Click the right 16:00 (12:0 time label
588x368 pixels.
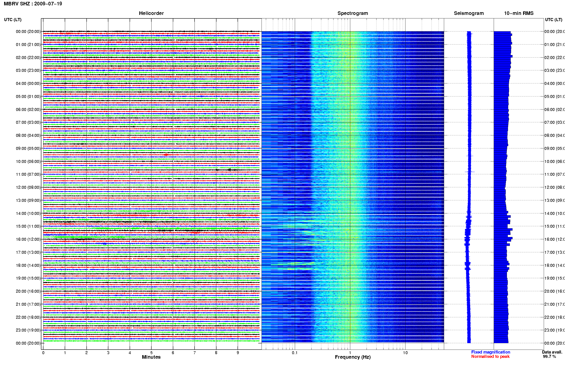coord(555,239)
